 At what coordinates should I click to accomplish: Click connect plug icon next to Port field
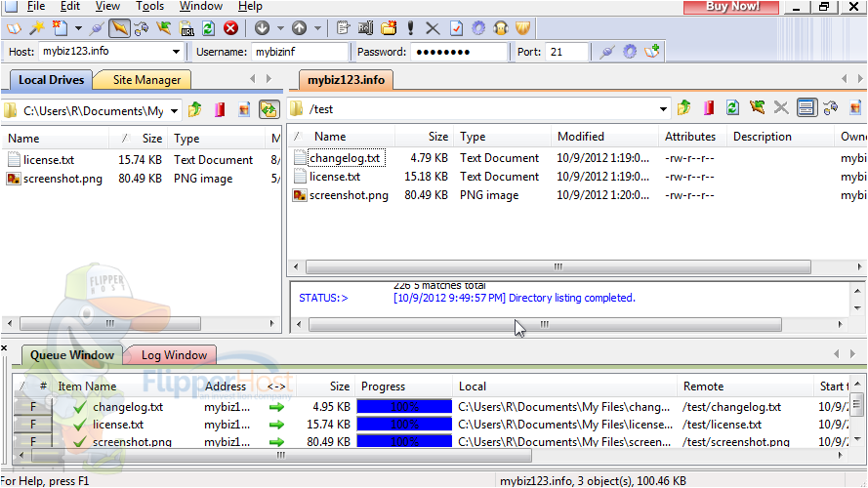607,52
